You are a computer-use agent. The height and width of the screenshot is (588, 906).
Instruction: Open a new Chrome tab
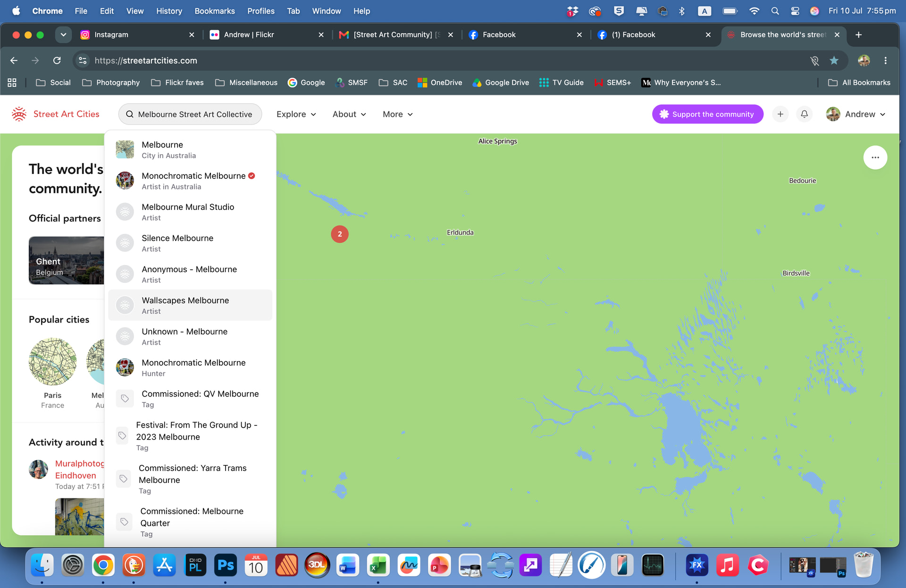[859, 34]
